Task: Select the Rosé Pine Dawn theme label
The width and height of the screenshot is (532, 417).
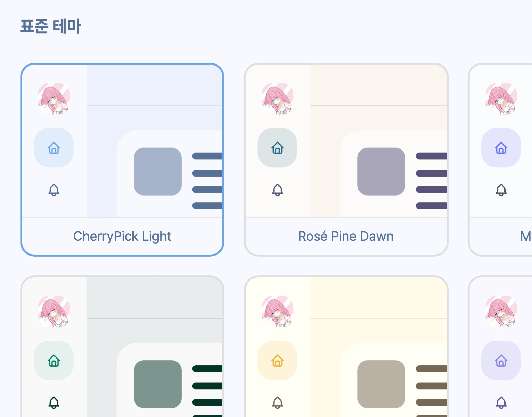Action: click(346, 236)
